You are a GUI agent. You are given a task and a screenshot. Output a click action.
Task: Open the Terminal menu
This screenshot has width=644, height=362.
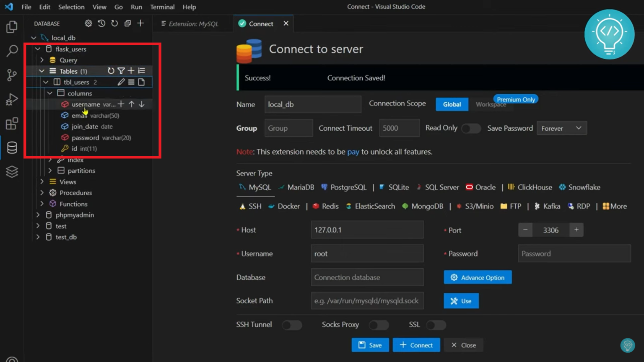pyautogui.click(x=162, y=7)
